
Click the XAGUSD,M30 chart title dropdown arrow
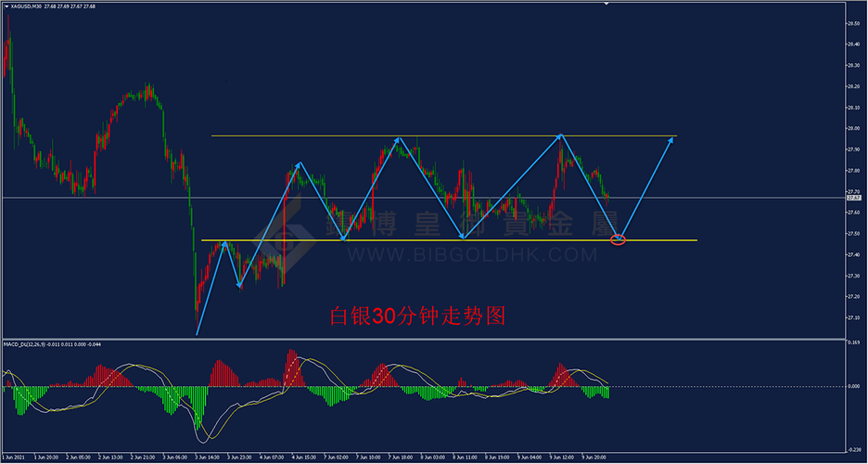5,7
